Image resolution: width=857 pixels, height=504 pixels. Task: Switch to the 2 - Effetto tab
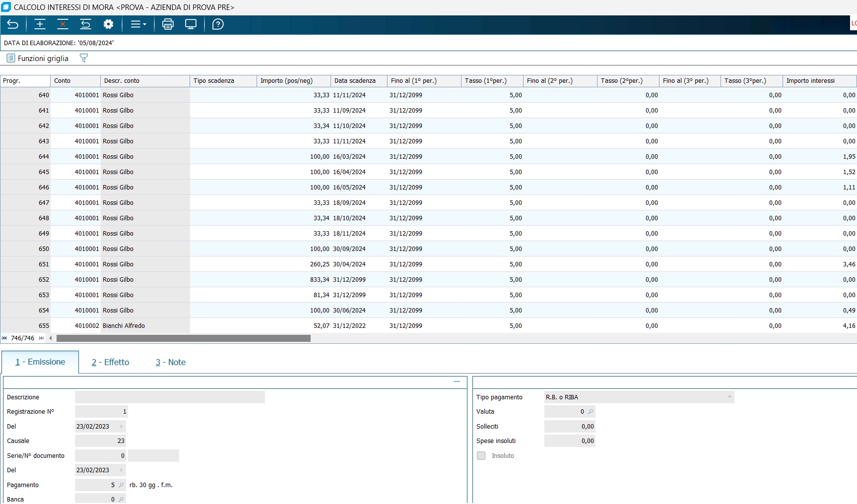[x=110, y=363]
